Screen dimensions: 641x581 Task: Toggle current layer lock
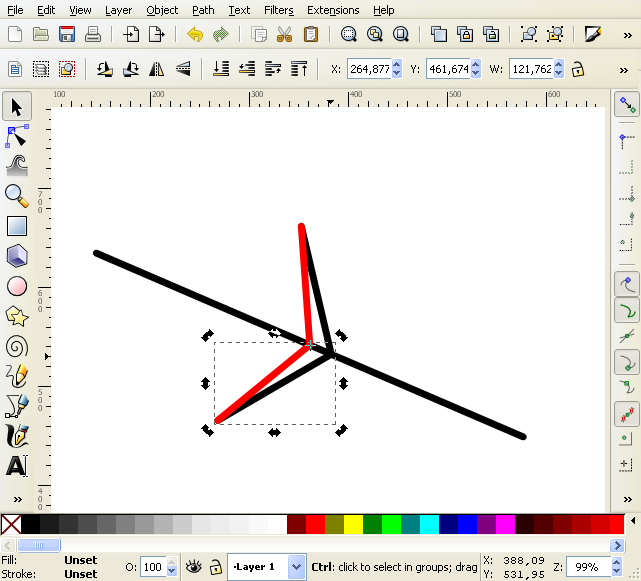pyautogui.click(x=215, y=567)
